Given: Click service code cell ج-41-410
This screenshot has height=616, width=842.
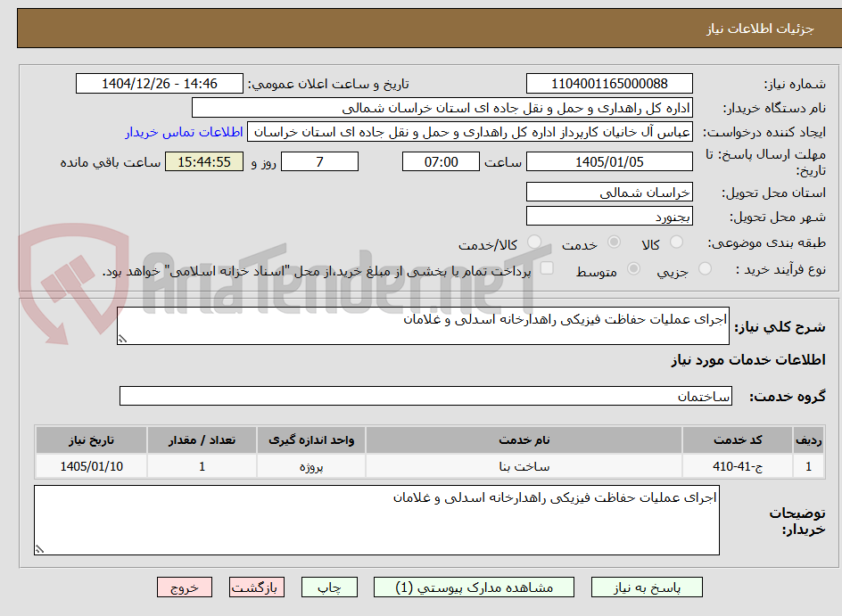Looking at the screenshot, I should [738, 466].
